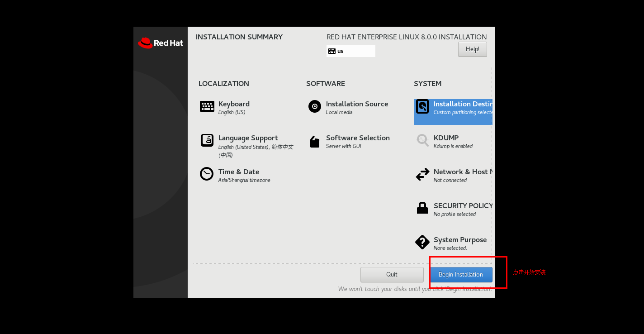Viewport: 644px width, 334px height.
Task: Open the System Purpose label
Action: (x=460, y=240)
